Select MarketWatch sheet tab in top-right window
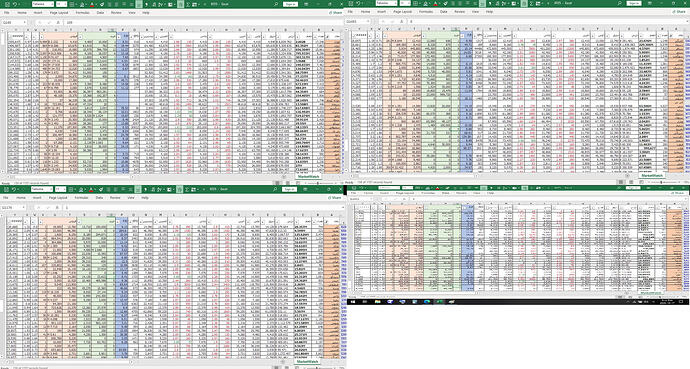Screen dimensions: 690x369 point(652,176)
